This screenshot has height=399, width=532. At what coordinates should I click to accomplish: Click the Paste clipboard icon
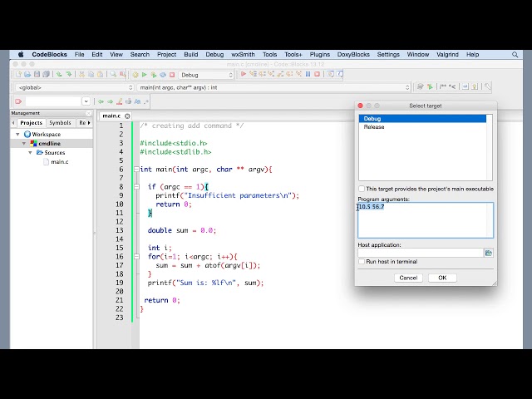[x=100, y=74]
